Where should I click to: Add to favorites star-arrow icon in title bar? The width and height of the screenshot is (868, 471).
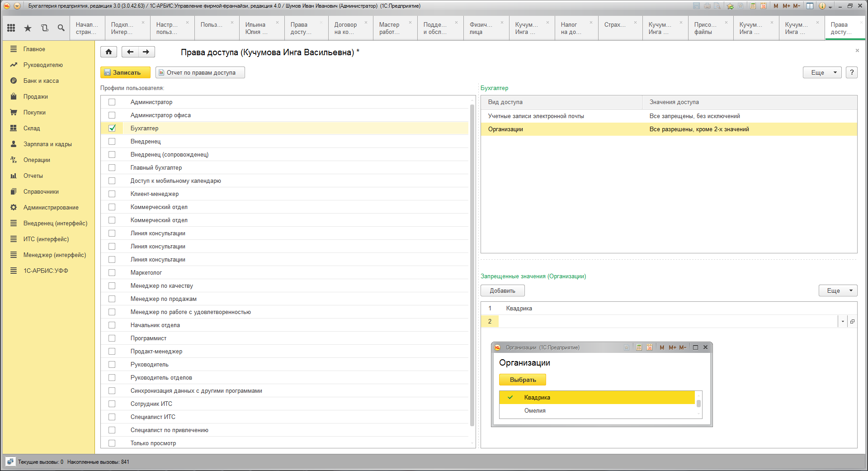[x=730, y=6]
